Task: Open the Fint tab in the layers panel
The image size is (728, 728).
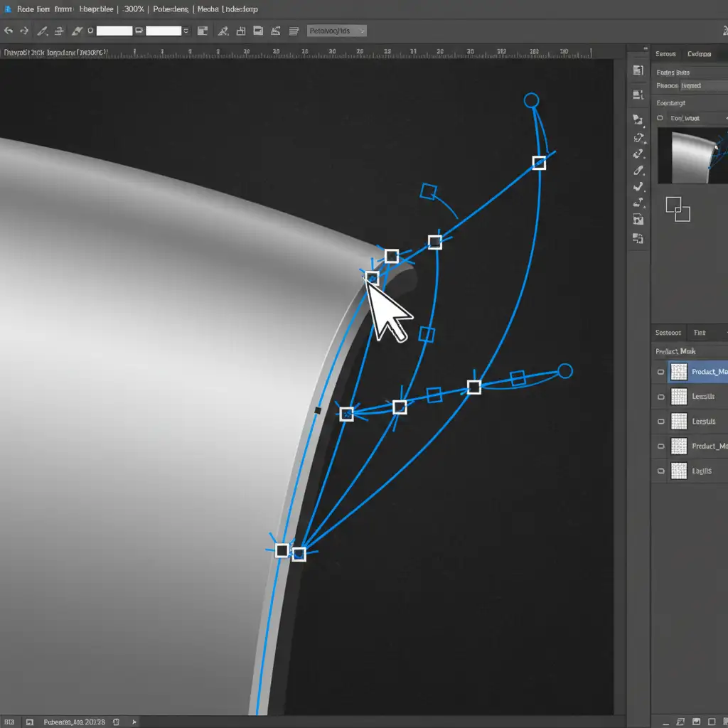Action: [x=700, y=333]
